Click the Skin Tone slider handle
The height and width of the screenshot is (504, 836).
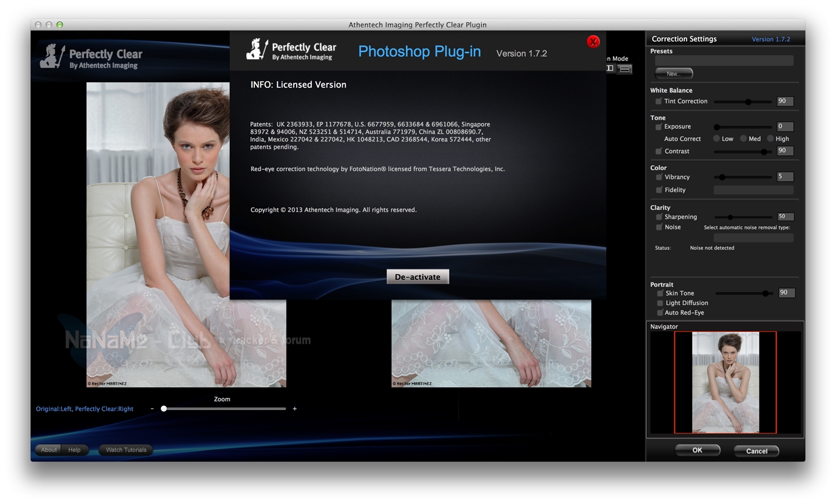(x=765, y=293)
